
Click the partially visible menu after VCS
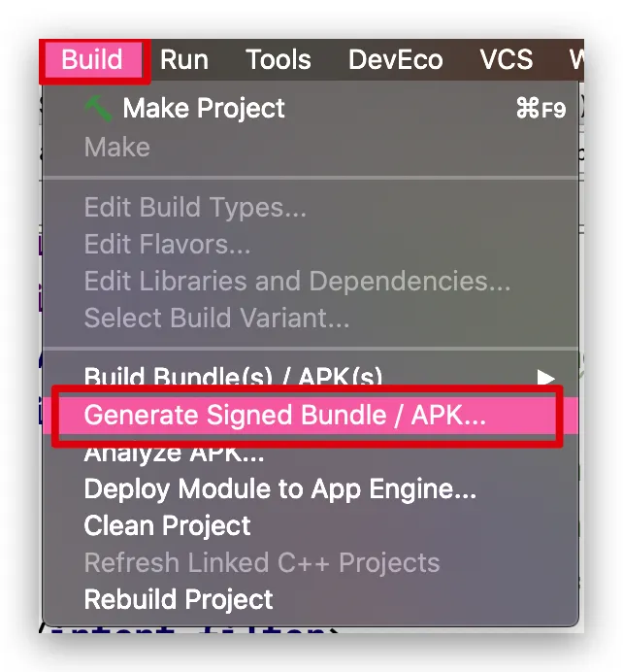tap(576, 59)
